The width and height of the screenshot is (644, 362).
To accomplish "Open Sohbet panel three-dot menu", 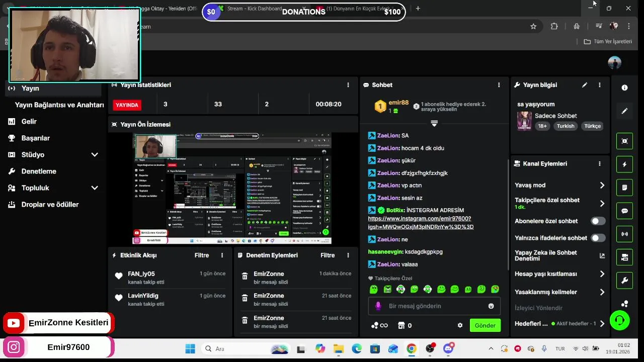I will 499,85.
